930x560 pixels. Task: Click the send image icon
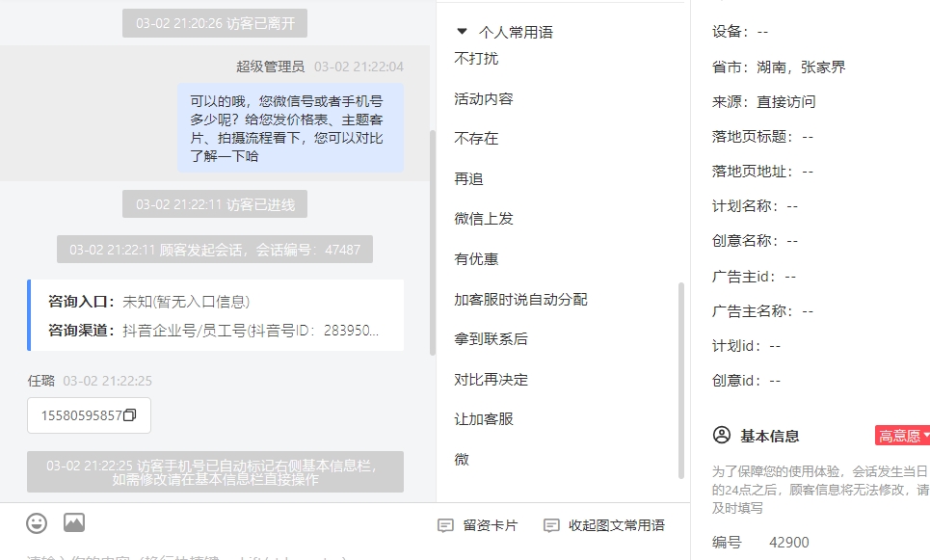74,522
